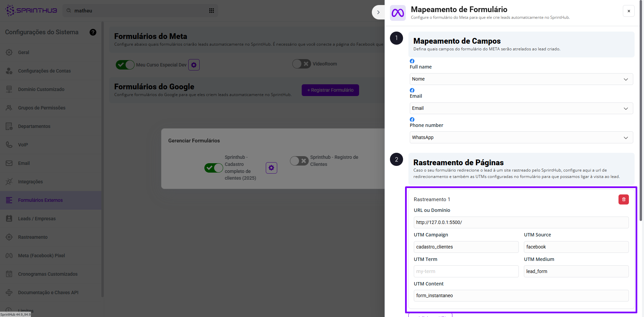This screenshot has height=317, width=644.
Task: Collapse the side panel with the arrow button
Action: 378,12
